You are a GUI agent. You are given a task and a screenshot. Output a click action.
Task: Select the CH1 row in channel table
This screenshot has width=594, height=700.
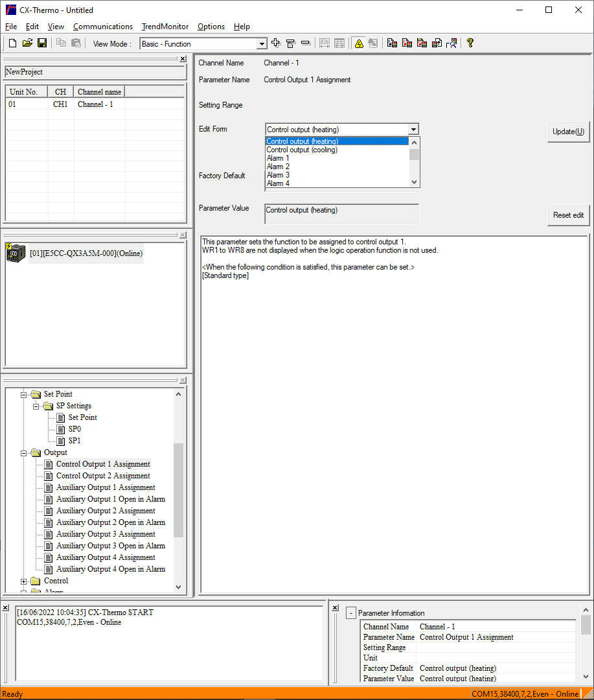click(95, 104)
